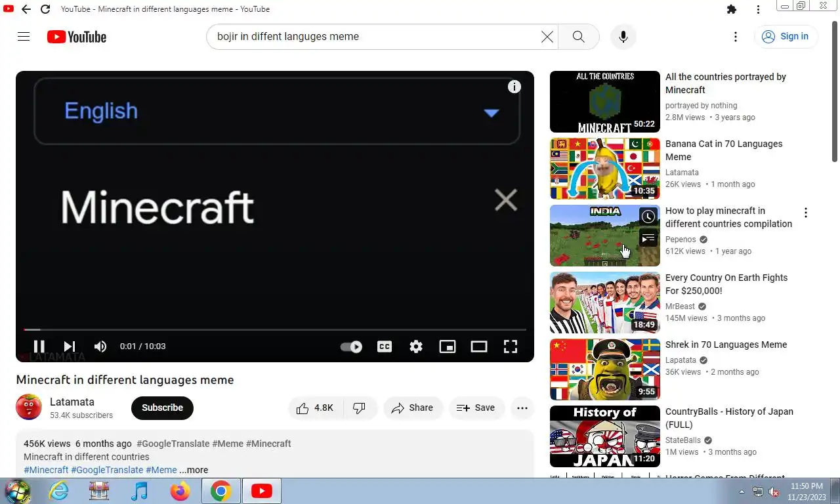Like the video (4.8K)
The width and height of the screenshot is (840, 504).
click(x=314, y=408)
